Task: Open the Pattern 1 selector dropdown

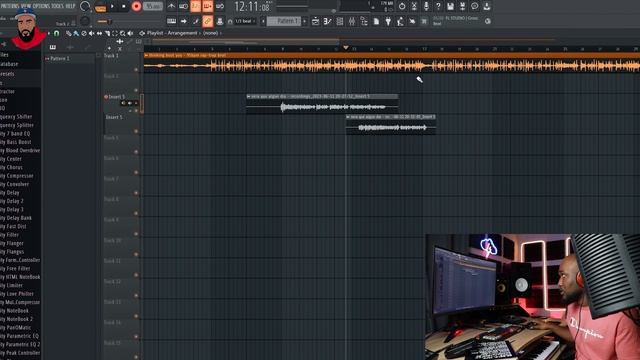Action: (x=284, y=21)
